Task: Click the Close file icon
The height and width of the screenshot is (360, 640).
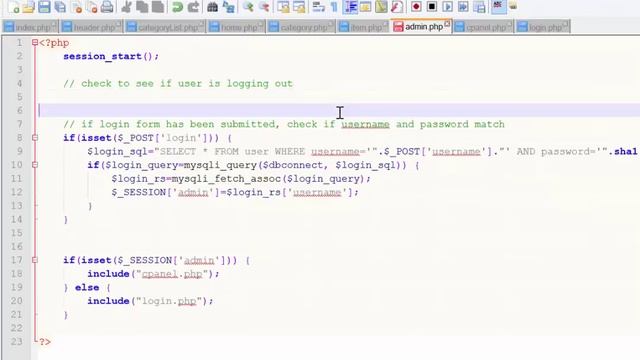Action: pyautogui.click(x=76, y=7)
